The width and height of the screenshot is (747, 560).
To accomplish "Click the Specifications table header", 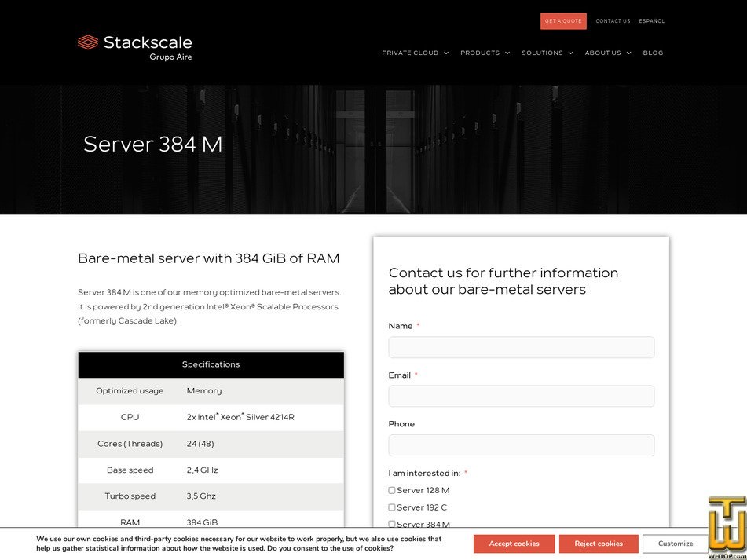I will (x=211, y=364).
